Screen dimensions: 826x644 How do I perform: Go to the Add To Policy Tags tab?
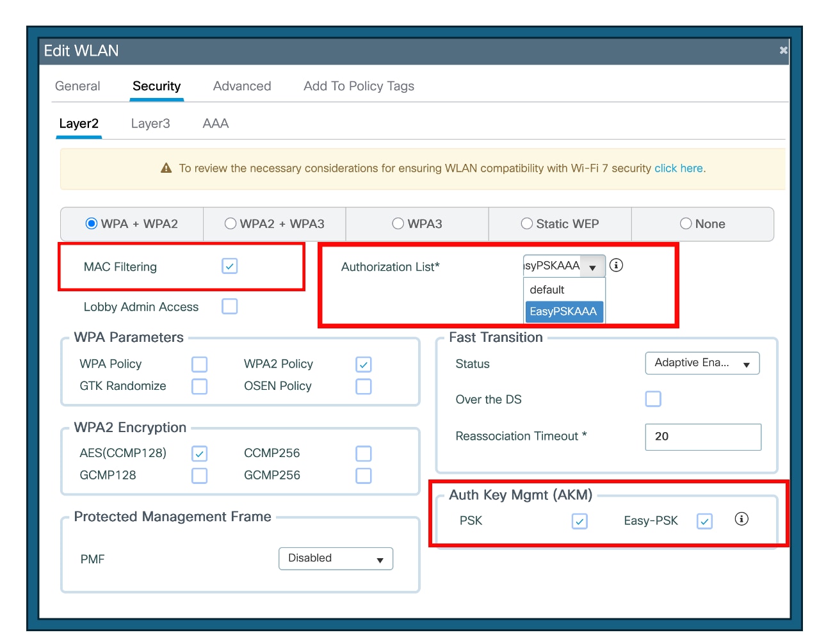tap(359, 86)
